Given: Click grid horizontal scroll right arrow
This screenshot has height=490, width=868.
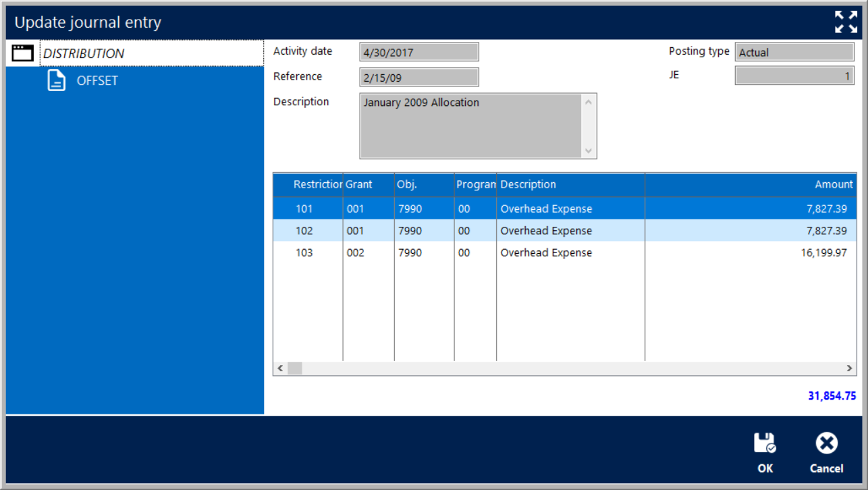Looking at the screenshot, I should click(x=850, y=369).
